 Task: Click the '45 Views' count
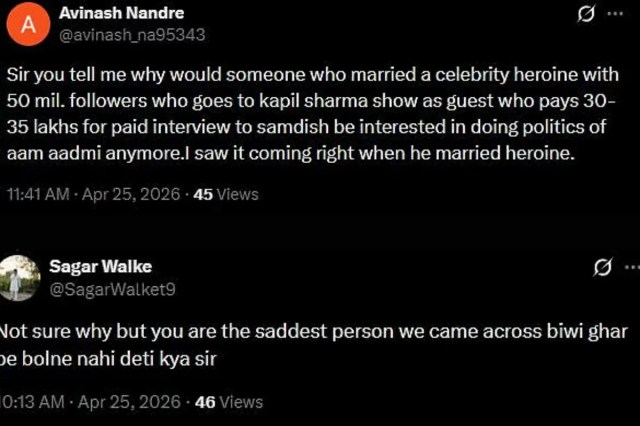click(225, 194)
